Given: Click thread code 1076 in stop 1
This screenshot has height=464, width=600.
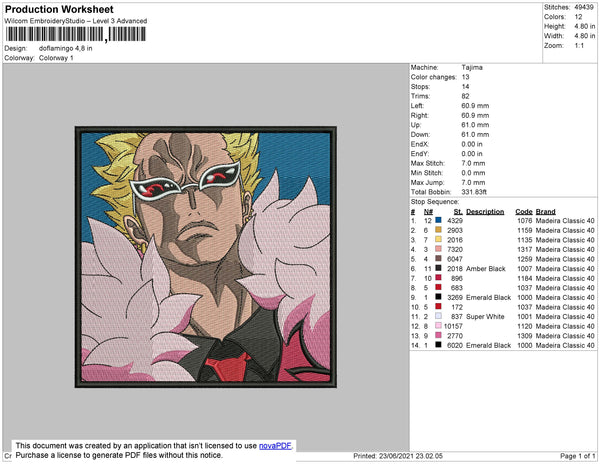Looking at the screenshot, I should pos(525,221).
